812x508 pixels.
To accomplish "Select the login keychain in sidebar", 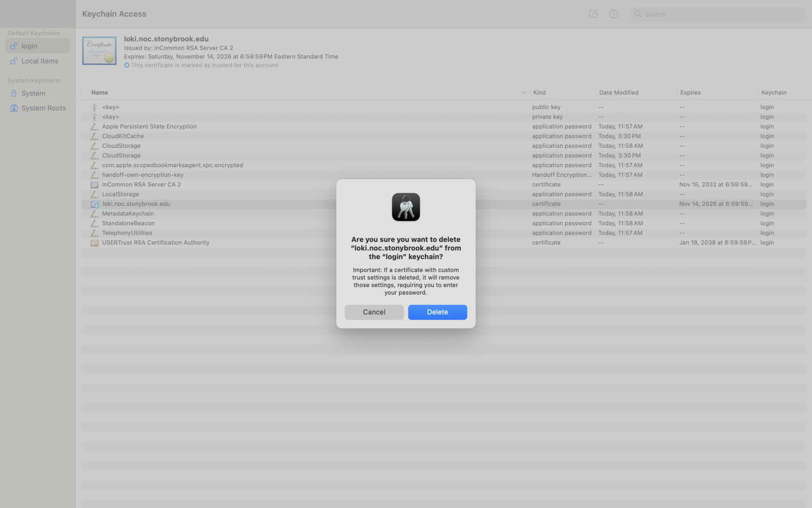I will tap(38, 46).
